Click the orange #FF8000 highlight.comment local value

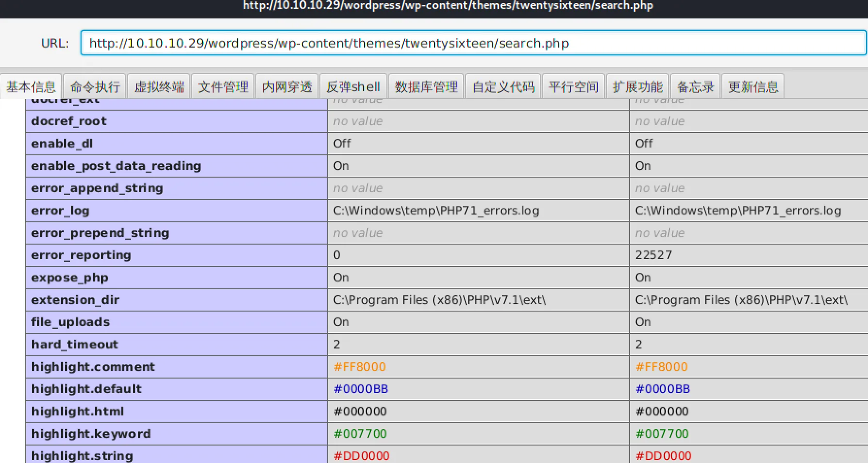click(360, 367)
